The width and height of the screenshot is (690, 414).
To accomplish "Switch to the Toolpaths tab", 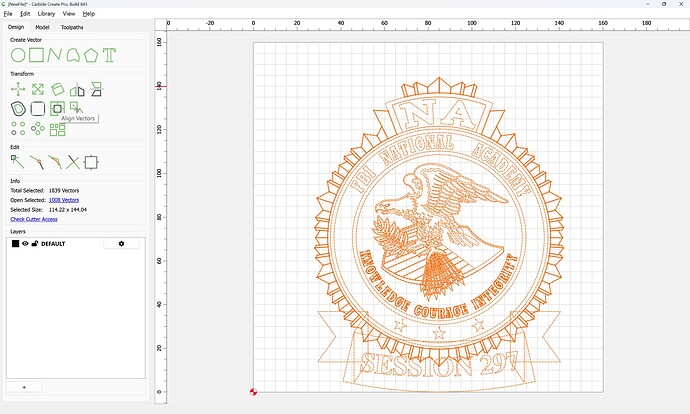I will point(72,27).
